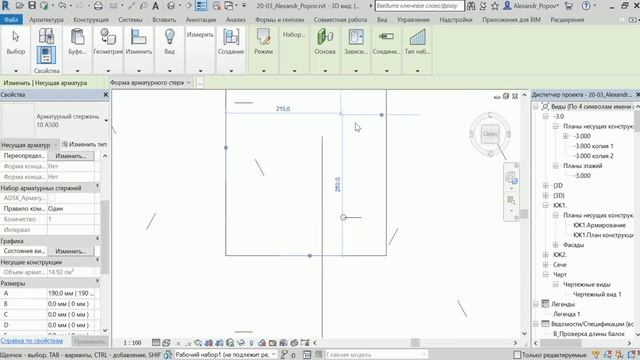
Task: Open the 'Несущая арматура' property filter dropdown
Action: (x=30, y=145)
